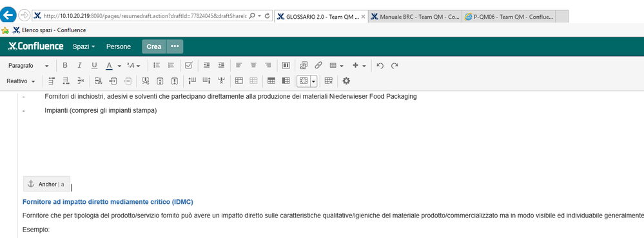The width and height of the screenshot is (644, 238).
Task: Center align the text
Action: pyautogui.click(x=254, y=65)
